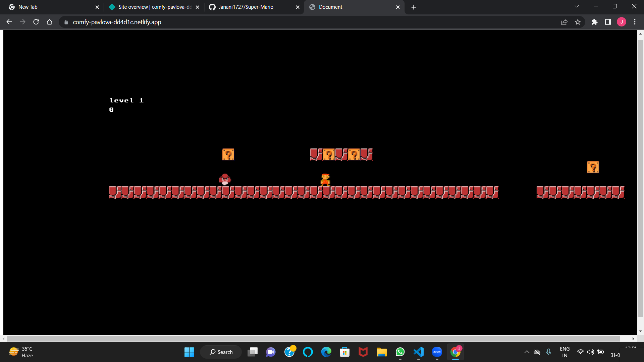Screen dimensions: 644x362
Task: Open a new browser tab
Action: click(414, 7)
